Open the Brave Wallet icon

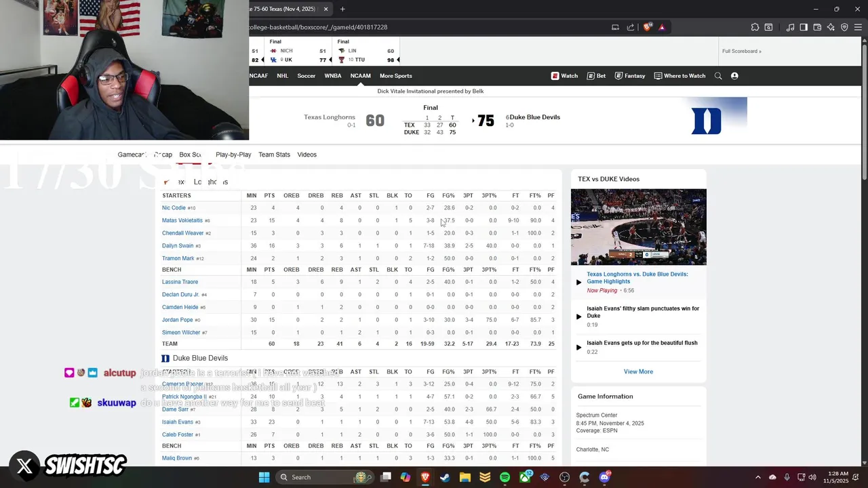817,27
